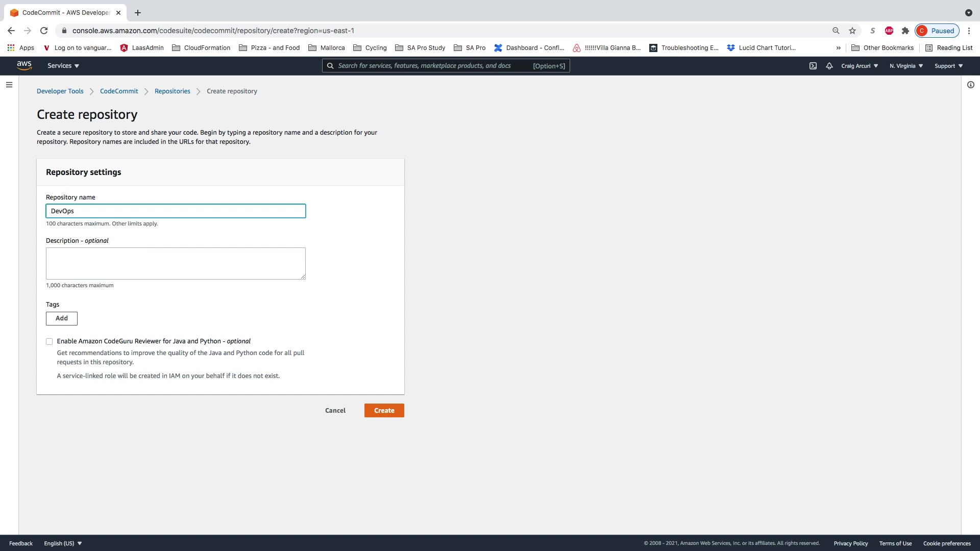Open the Support dropdown menu

pyautogui.click(x=948, y=66)
